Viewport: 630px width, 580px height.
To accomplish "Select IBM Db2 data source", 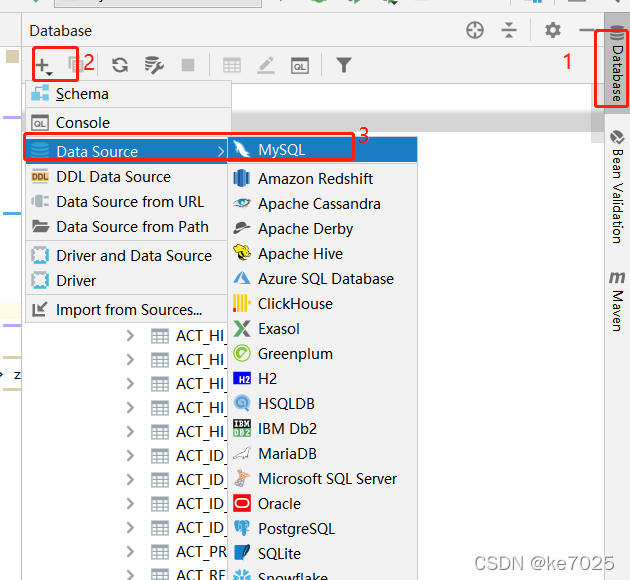I will tap(323, 429).
